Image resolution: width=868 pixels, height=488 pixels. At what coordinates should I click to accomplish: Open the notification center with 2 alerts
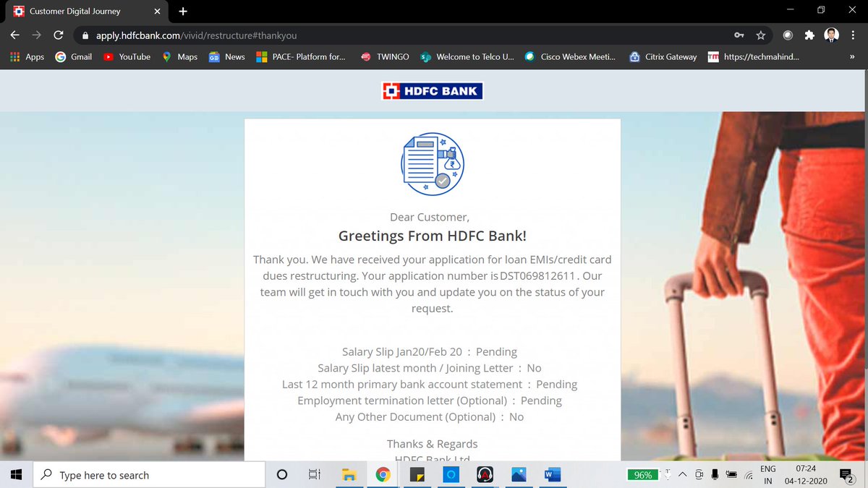846,475
